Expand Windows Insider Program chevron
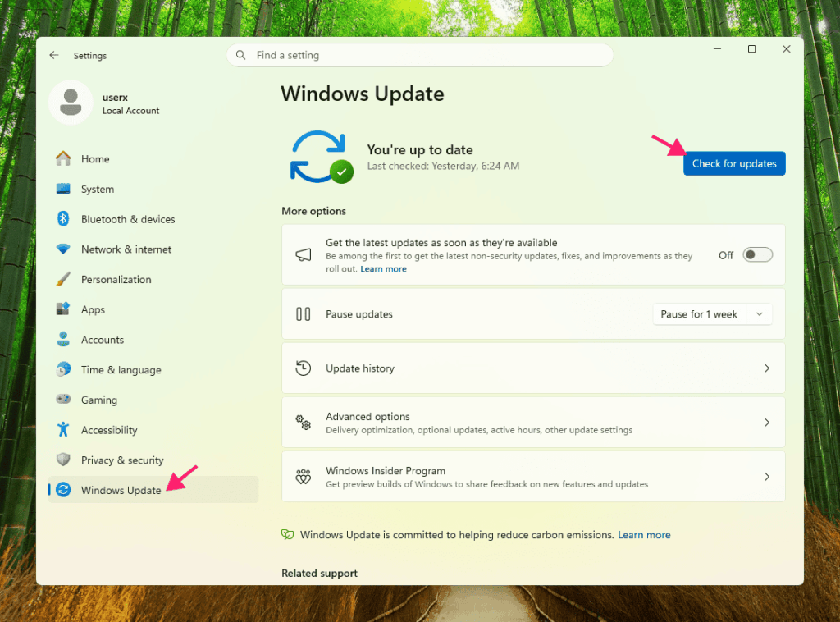The width and height of the screenshot is (840, 622). pos(767,476)
